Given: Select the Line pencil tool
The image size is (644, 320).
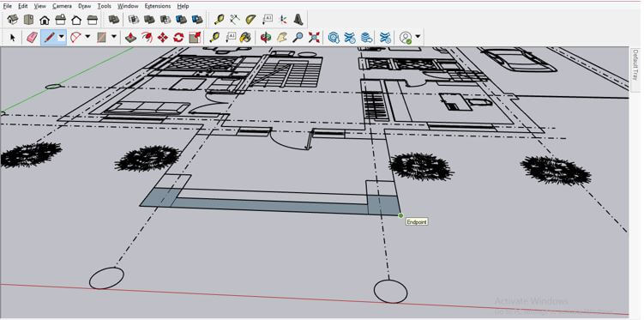Looking at the screenshot, I should tap(49, 38).
